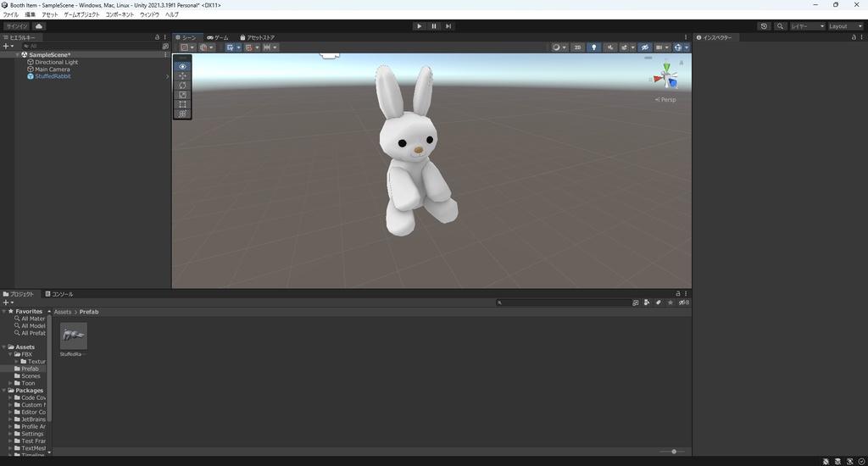Click the cache server icon in status bar
The height and width of the screenshot is (466, 868).
coord(837,462)
